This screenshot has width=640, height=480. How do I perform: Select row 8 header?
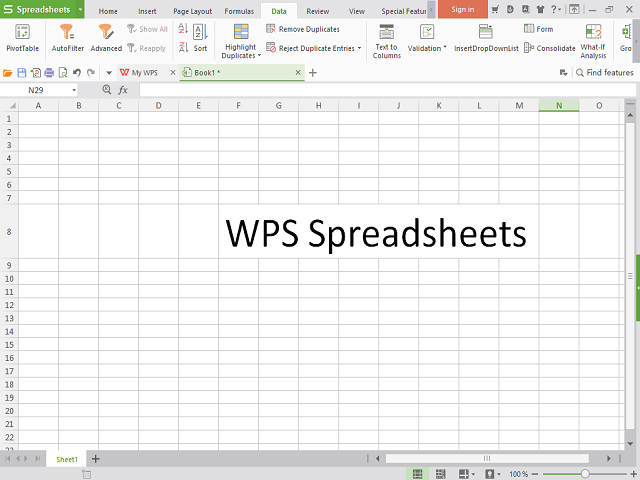(x=9, y=231)
